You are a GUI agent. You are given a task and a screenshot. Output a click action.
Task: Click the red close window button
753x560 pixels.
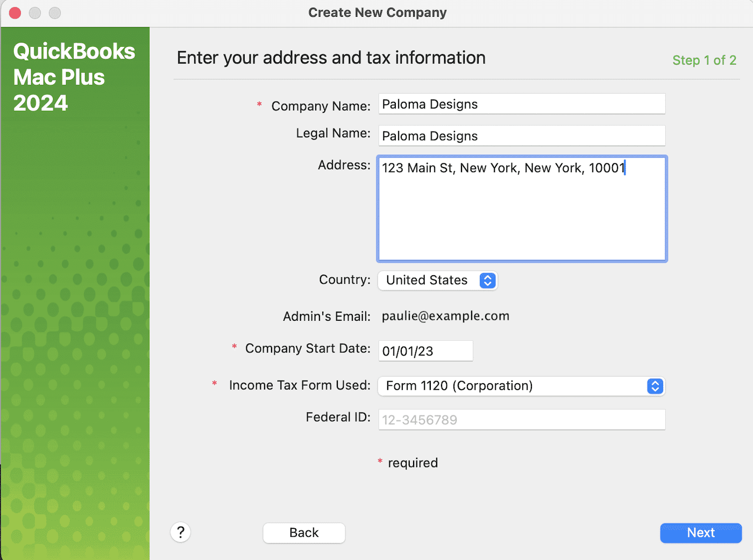[x=15, y=13]
